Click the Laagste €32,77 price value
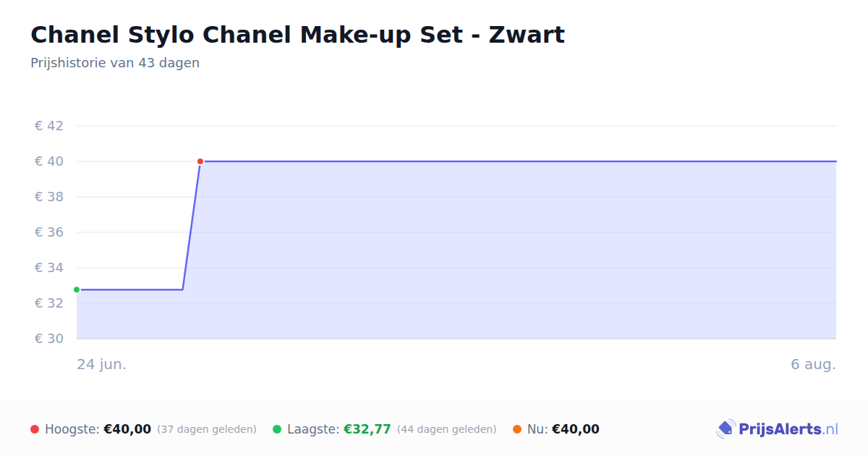The height and width of the screenshot is (456, 868). [x=367, y=429]
